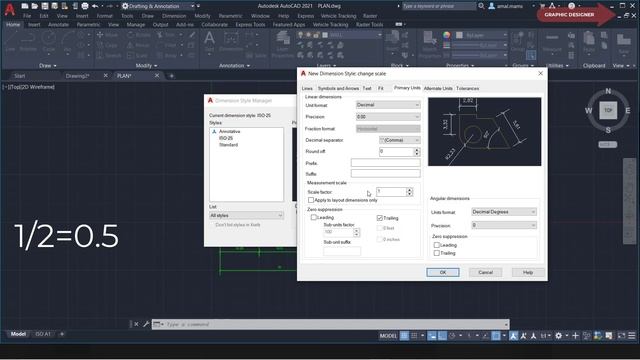640x360 pixels.
Task: Click the Open folder icon in quick access toolbar
Action: [x=35, y=6]
